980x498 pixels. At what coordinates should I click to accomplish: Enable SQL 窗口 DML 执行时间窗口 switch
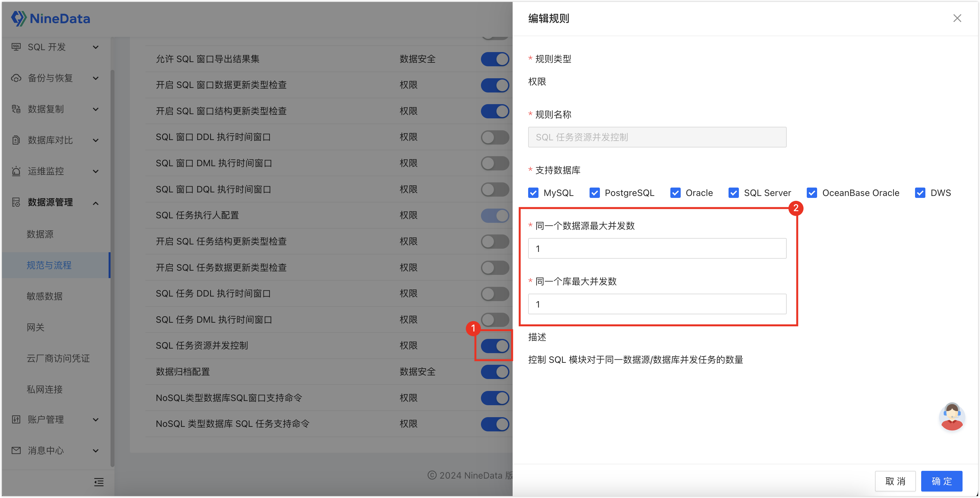pyautogui.click(x=495, y=163)
